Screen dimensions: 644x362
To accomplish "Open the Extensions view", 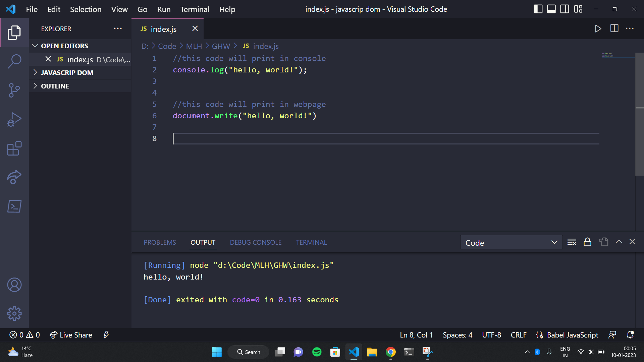I will (x=14, y=148).
